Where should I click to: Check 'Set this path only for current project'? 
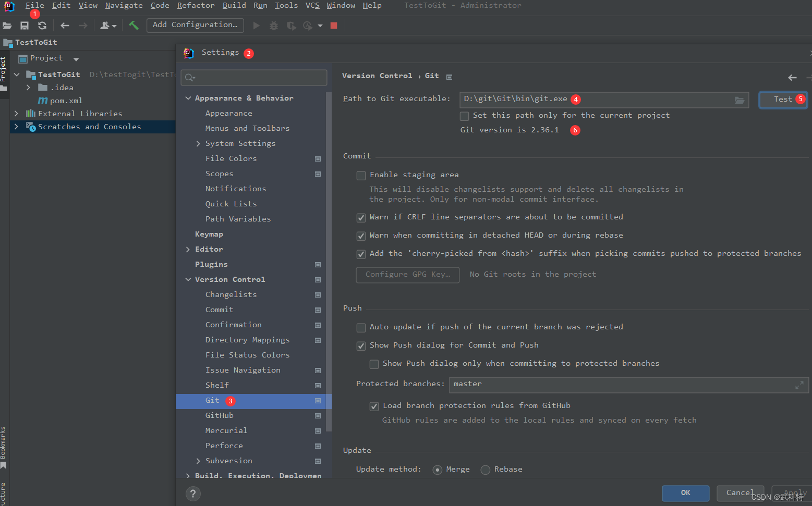464,116
